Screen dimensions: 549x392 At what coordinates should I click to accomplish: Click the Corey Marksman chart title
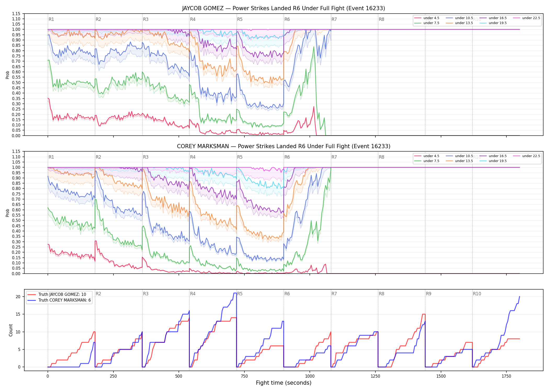(284, 146)
